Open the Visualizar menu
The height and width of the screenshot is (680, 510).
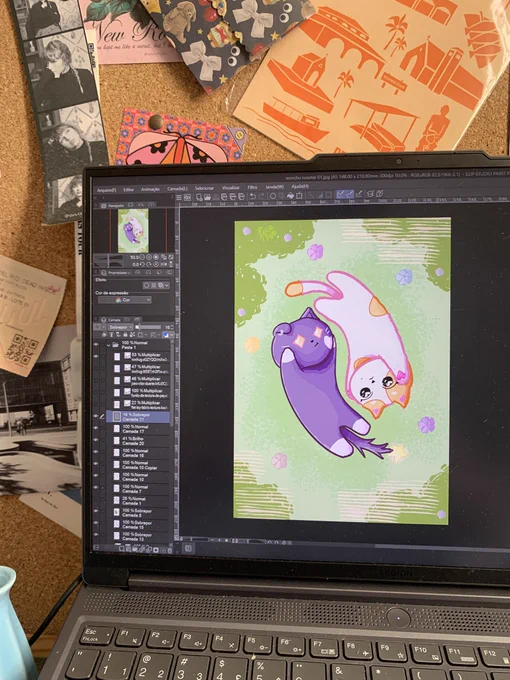(x=231, y=188)
